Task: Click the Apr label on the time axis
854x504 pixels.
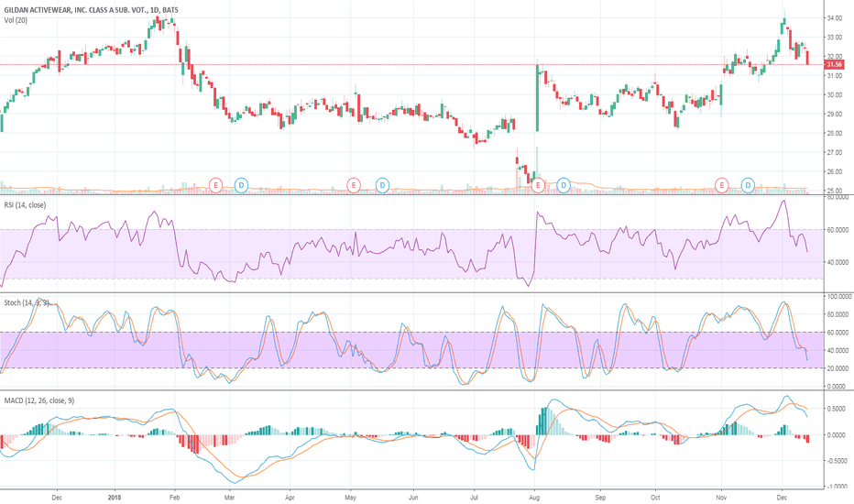Action: point(290,498)
